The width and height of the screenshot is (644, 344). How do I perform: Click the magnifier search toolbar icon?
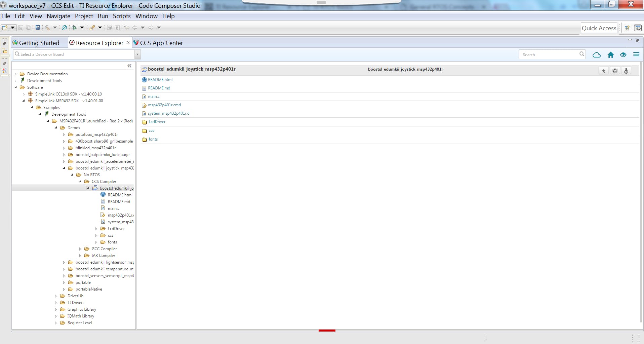pyautogui.click(x=65, y=28)
